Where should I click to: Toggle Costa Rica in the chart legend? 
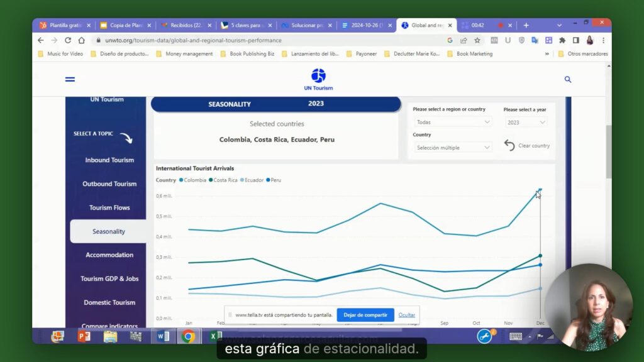tap(223, 179)
